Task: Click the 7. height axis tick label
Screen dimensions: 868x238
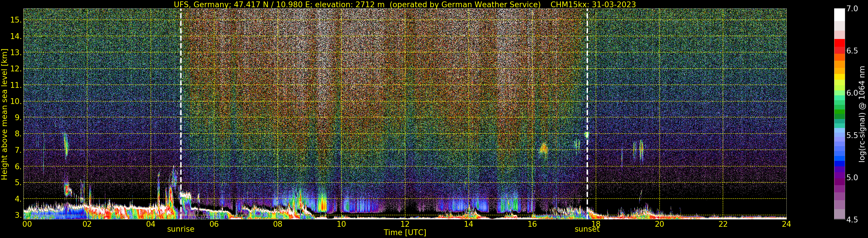Action: click(18, 150)
